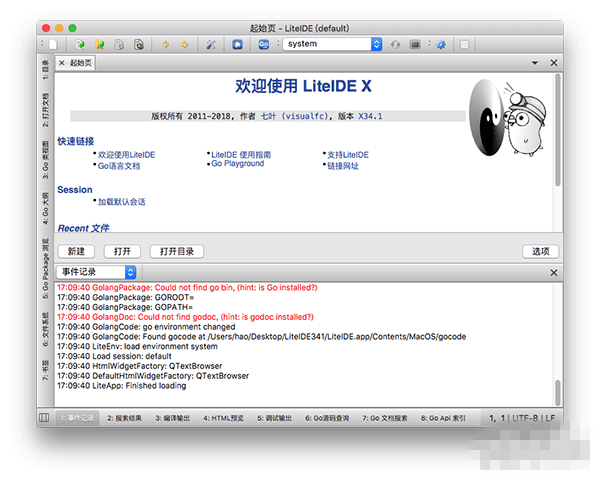Toggle the 6: 文件系统 side panel

tap(45, 329)
